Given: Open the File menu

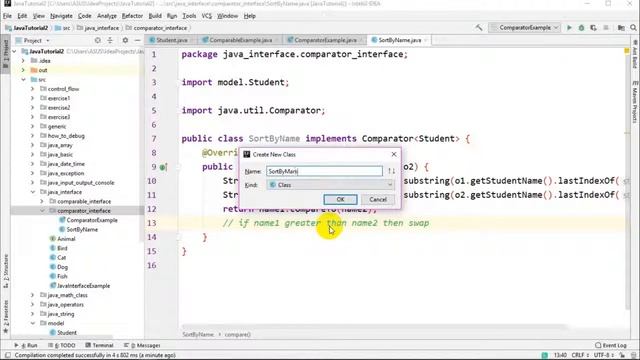Looking at the screenshot, I should (7, 16).
